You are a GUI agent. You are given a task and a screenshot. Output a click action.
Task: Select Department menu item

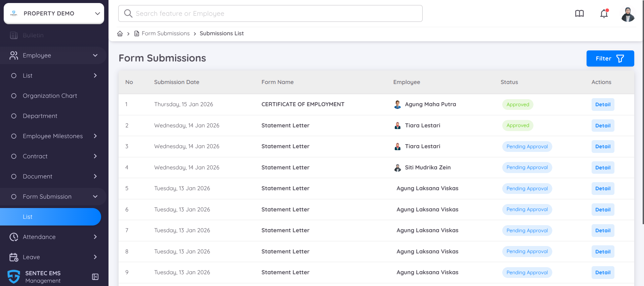pyautogui.click(x=40, y=116)
